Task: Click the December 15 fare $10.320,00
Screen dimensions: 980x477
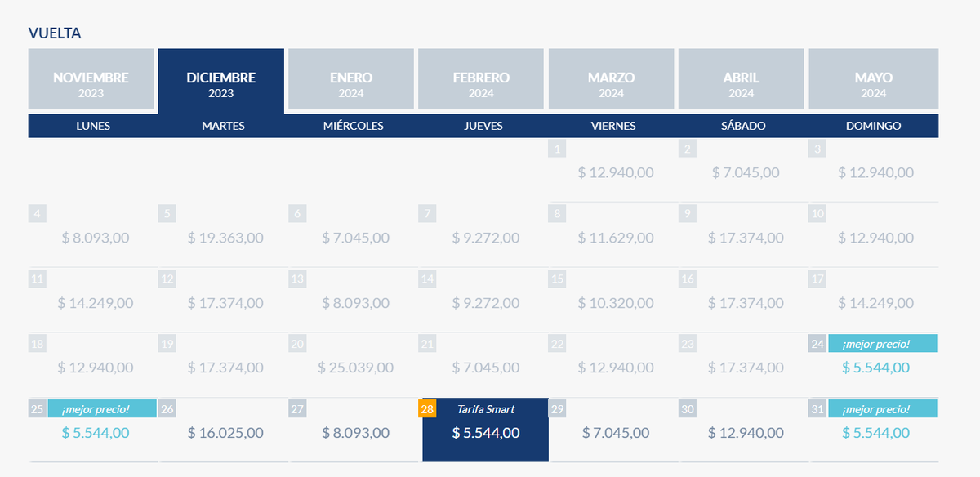Action: [x=616, y=303]
